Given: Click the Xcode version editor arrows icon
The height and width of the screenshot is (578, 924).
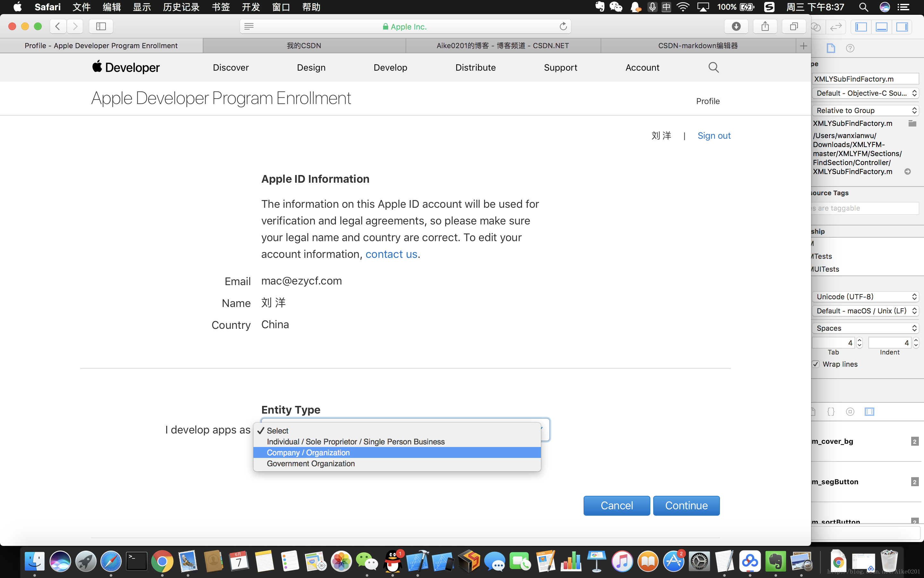Looking at the screenshot, I should (x=836, y=27).
